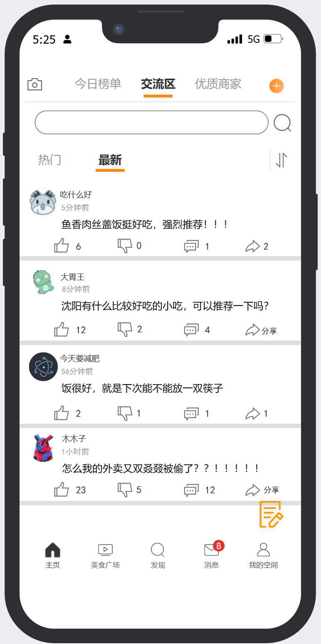Open comments on 木木子's stolen takeout post
The width and height of the screenshot is (321, 644).
point(191,490)
